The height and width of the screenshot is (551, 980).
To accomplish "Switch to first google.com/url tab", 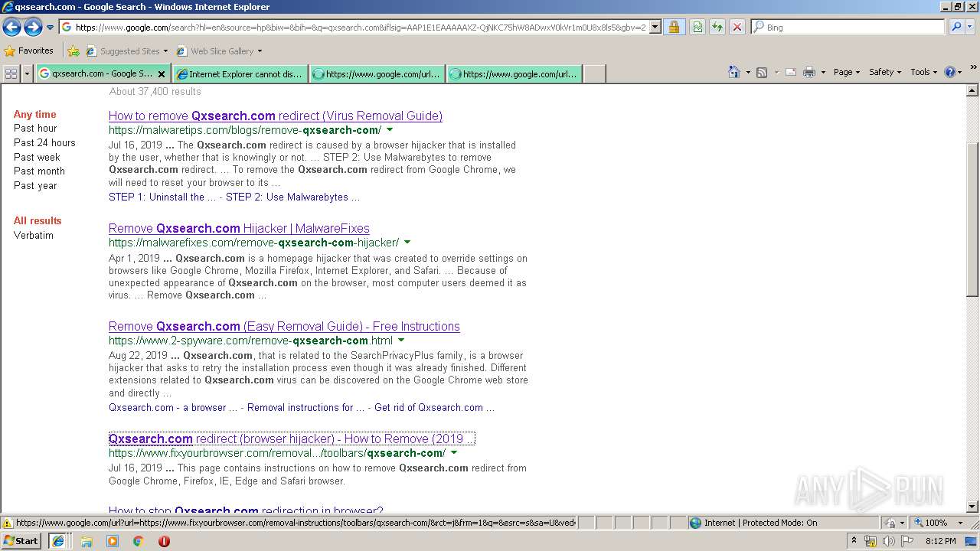I will point(377,74).
